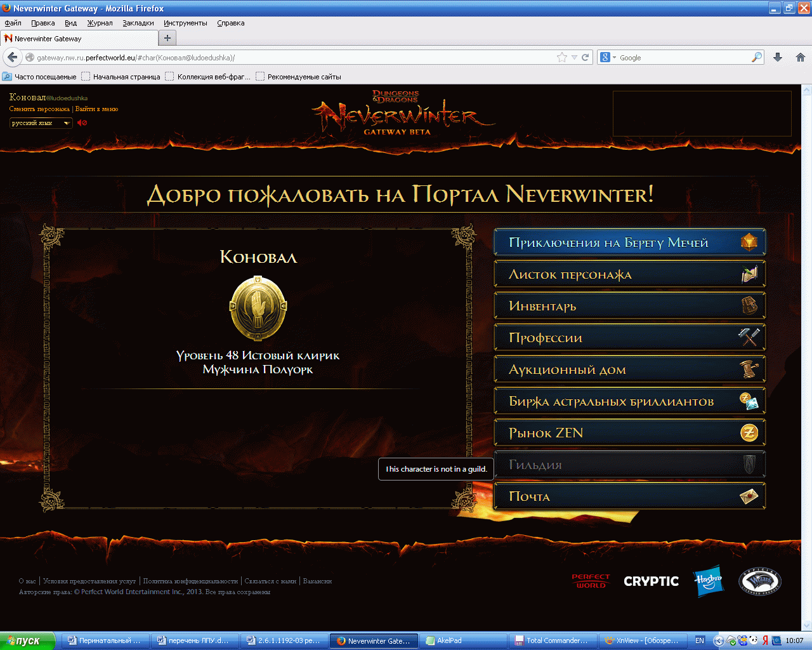Viewport: 812px width, 650px height.
Task: Open the Часто посещаемые bookmark
Action: (x=39, y=77)
